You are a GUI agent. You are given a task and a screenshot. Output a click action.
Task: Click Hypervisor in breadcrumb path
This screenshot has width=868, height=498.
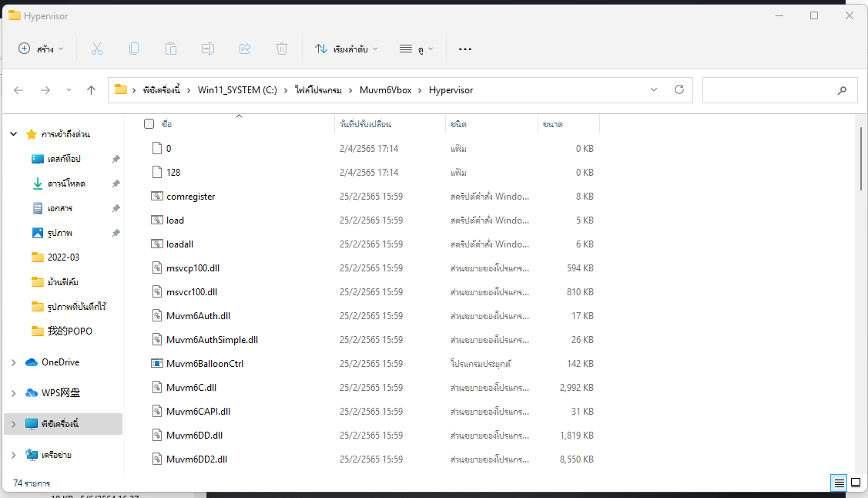tap(451, 89)
